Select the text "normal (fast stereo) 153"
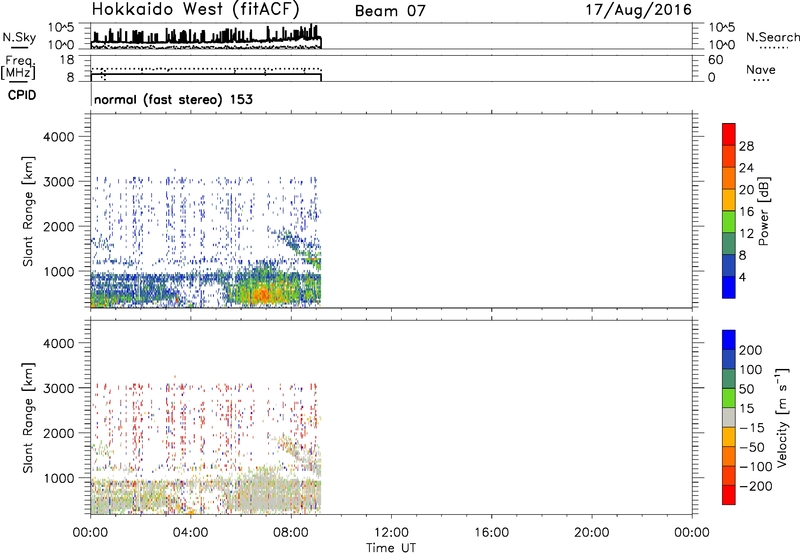 [x=173, y=99]
